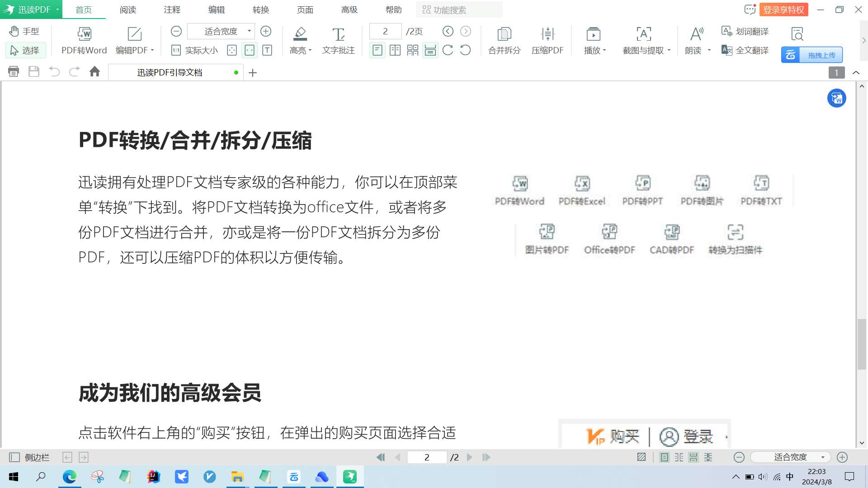Screen dimensions: 868x488
Task: Select the Hand tool (手型)
Action: [24, 31]
